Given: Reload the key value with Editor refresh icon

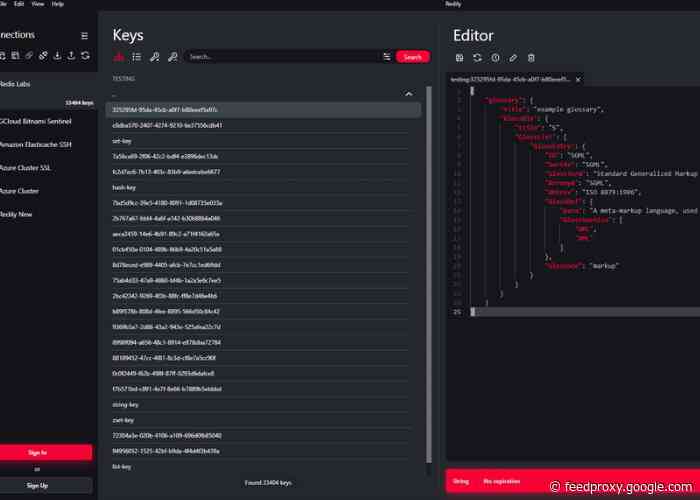Looking at the screenshot, I should coord(477,58).
